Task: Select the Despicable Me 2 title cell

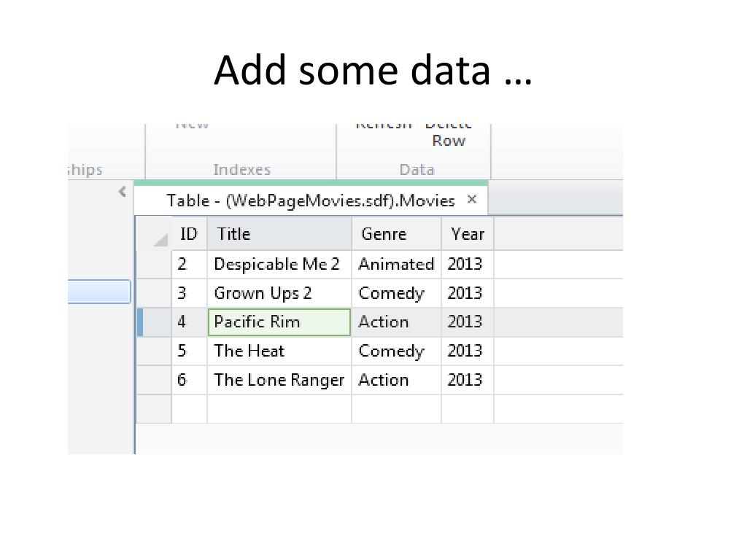Action: (279, 264)
